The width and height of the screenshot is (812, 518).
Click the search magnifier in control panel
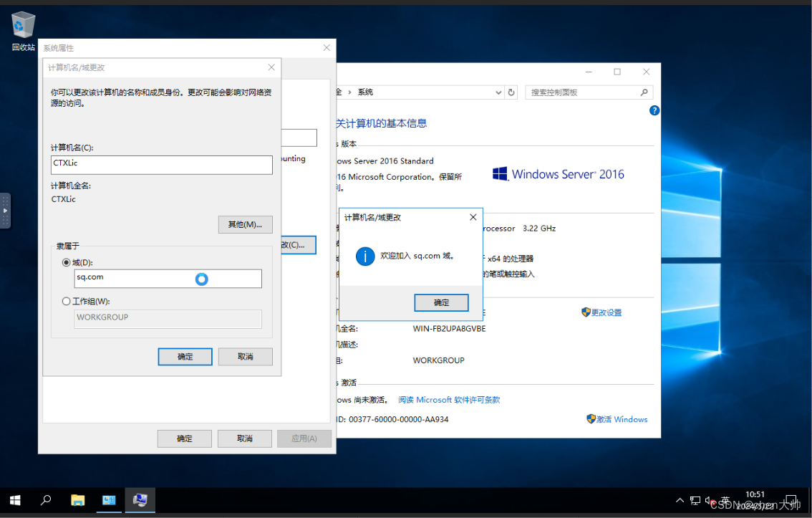(x=644, y=92)
